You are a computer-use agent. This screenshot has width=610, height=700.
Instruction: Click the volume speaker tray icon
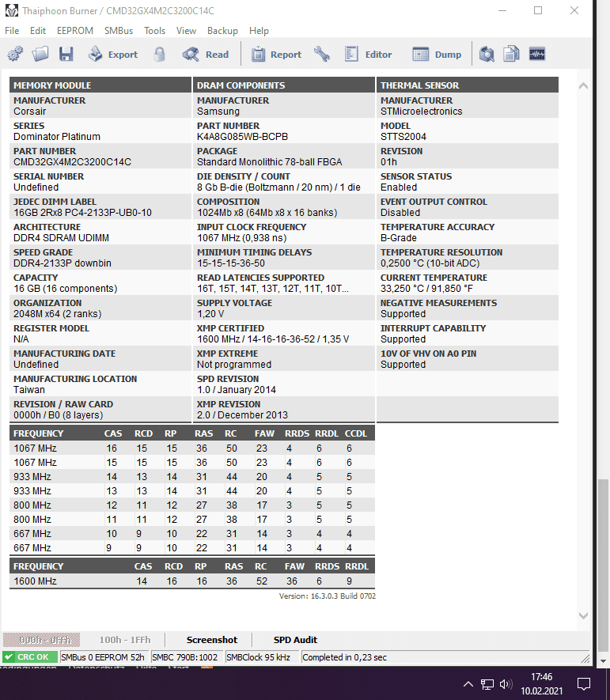pyautogui.click(x=506, y=684)
